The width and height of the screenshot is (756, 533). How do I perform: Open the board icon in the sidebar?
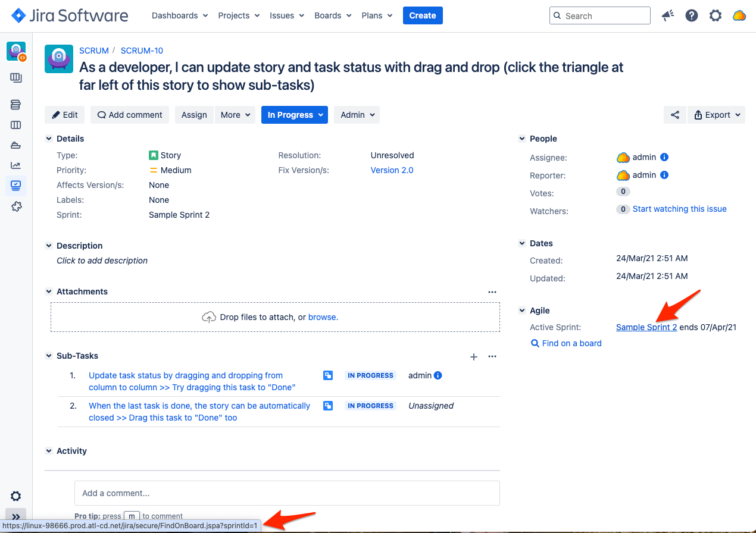(x=16, y=78)
